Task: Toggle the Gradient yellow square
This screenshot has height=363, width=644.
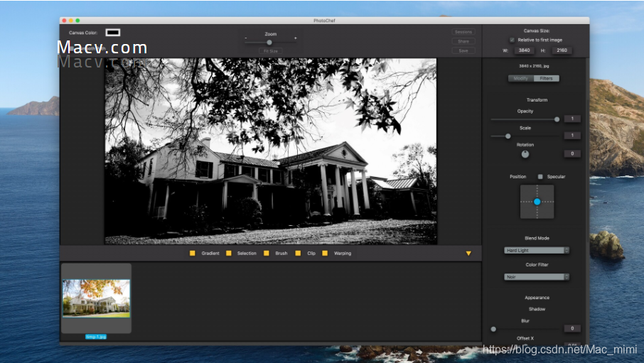Action: pos(192,254)
